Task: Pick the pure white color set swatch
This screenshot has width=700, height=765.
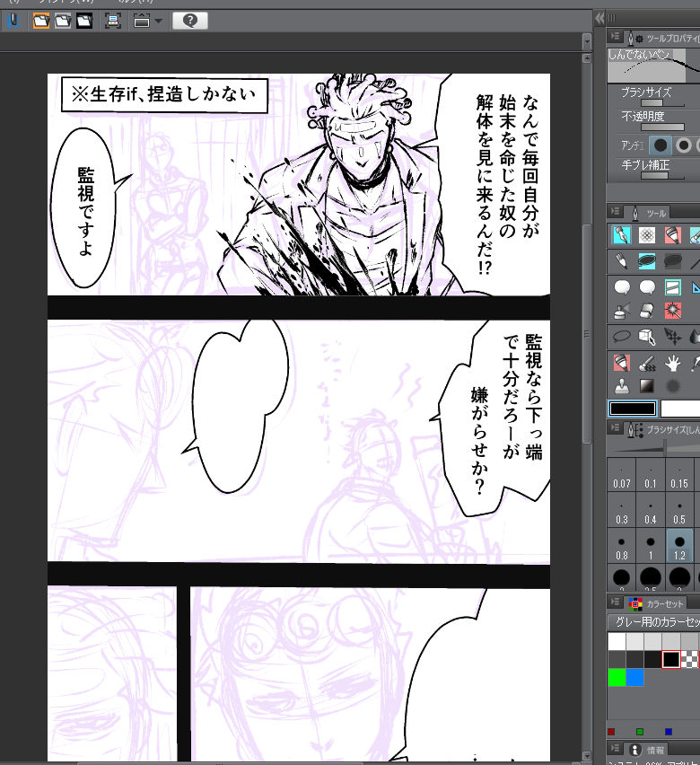Action: click(617, 641)
